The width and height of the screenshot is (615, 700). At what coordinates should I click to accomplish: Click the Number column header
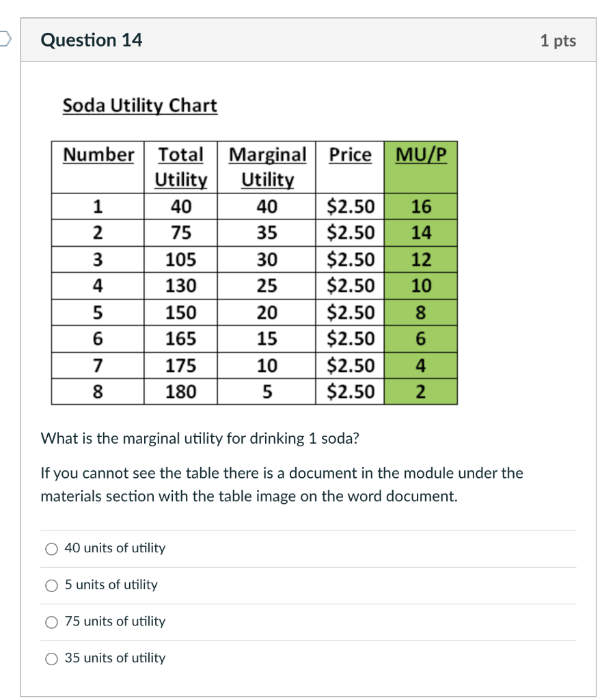point(97,154)
